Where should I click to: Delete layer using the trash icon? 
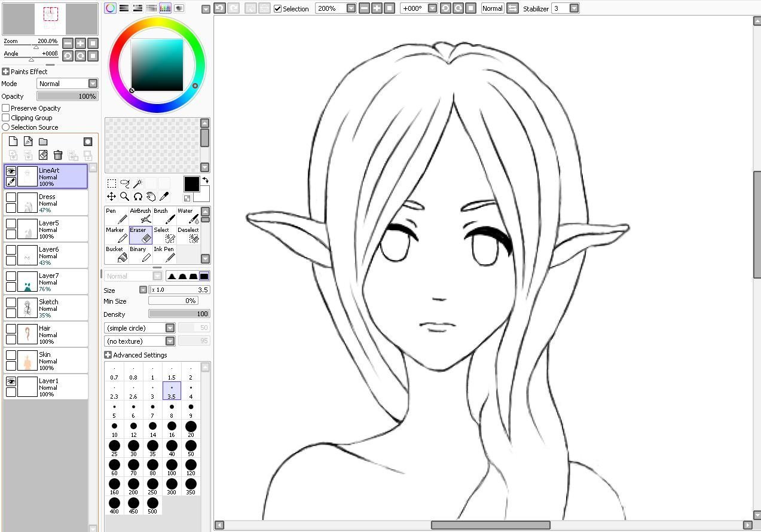58,155
